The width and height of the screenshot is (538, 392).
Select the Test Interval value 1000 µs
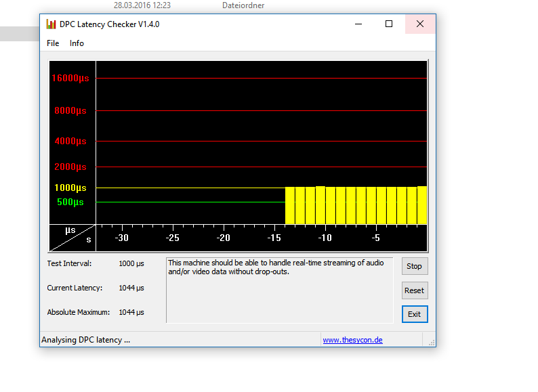pyautogui.click(x=131, y=264)
